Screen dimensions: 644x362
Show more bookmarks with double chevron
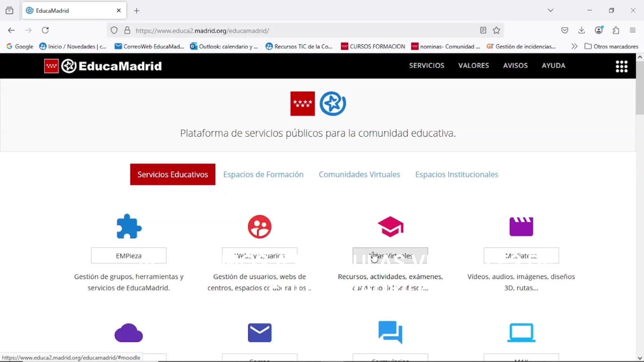(x=574, y=46)
